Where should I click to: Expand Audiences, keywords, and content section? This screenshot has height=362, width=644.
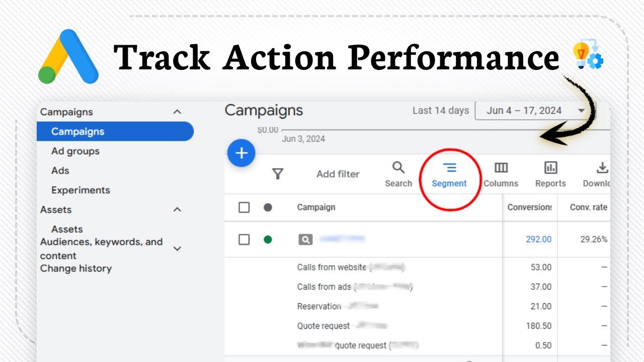point(177,248)
